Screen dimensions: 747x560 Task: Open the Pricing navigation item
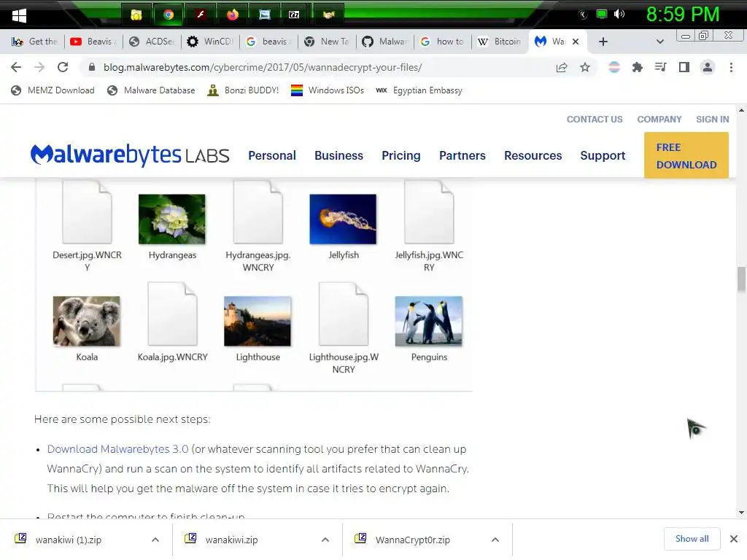point(401,155)
